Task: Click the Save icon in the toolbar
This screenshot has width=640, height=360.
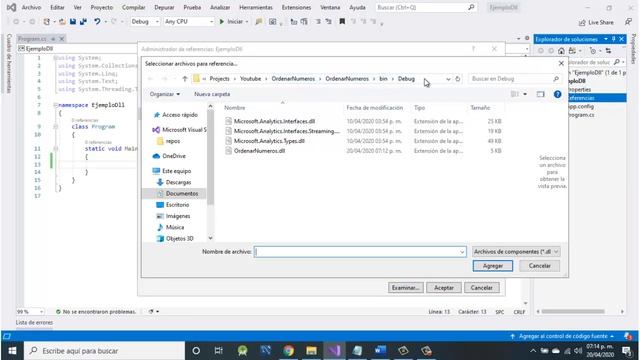Action: [x=73, y=22]
